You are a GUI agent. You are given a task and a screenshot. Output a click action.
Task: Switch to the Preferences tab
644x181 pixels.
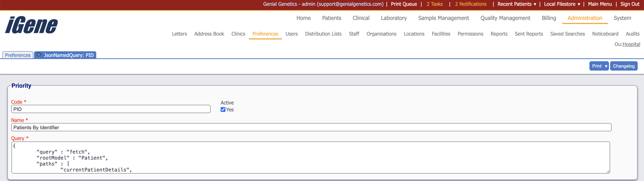(x=18, y=55)
